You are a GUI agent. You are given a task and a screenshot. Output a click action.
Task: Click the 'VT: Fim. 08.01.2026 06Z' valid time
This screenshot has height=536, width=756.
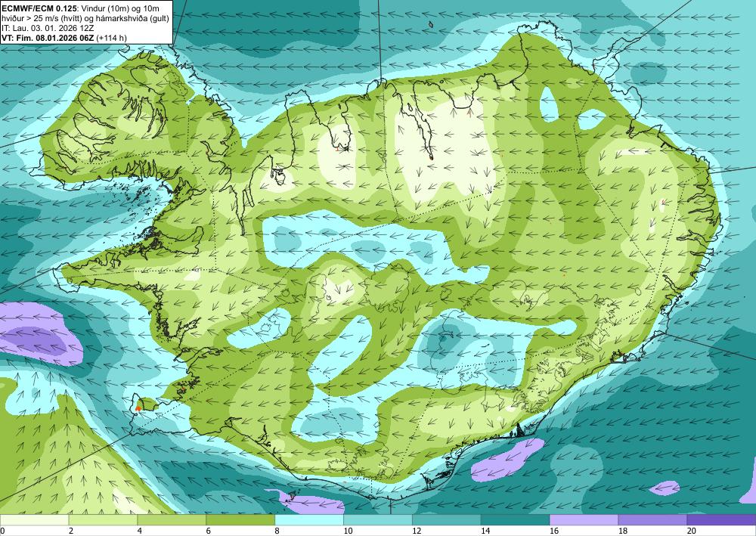48,38
